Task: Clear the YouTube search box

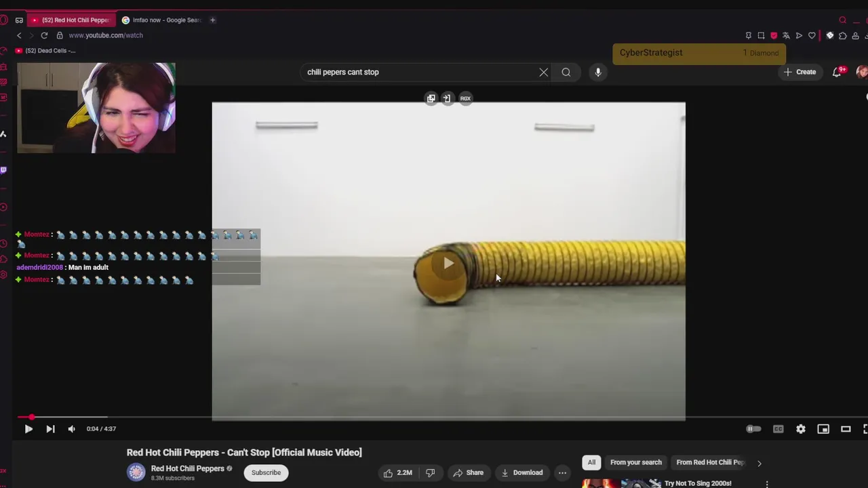Action: [x=543, y=72]
